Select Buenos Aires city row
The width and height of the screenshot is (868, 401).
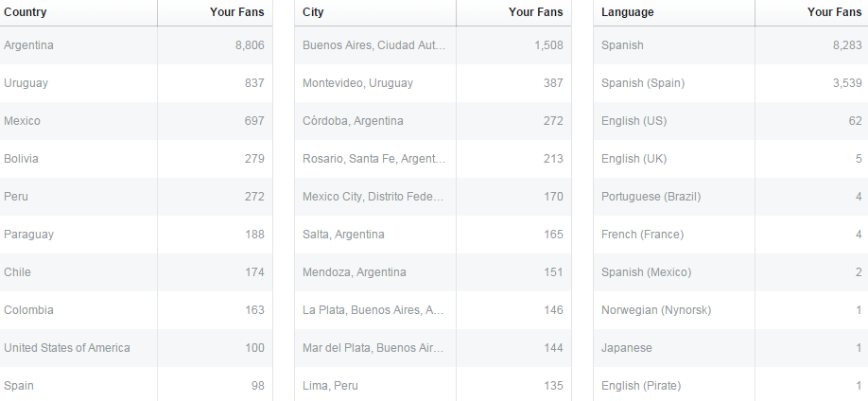pos(433,45)
